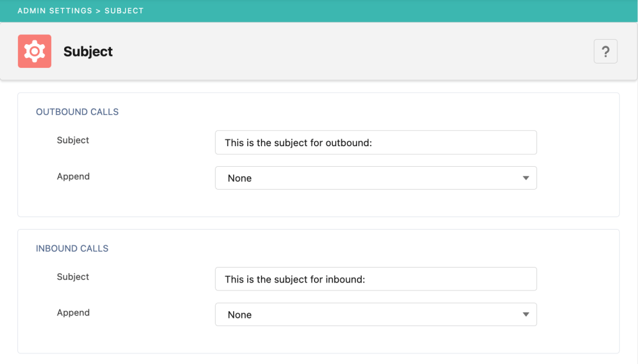
Task: Open the Append dropdown under Outbound Calls
Action: coord(376,178)
